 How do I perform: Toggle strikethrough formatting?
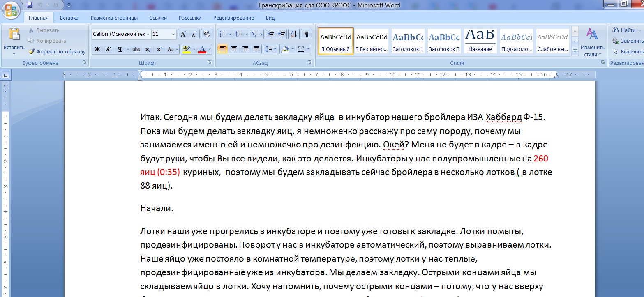coord(136,49)
